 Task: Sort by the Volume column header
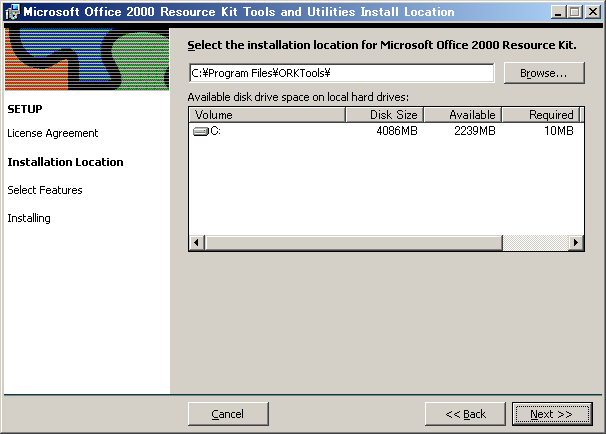pos(266,115)
